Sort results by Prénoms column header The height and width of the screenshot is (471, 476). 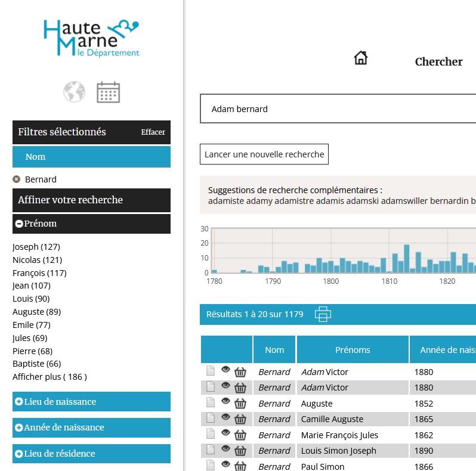coord(353,350)
